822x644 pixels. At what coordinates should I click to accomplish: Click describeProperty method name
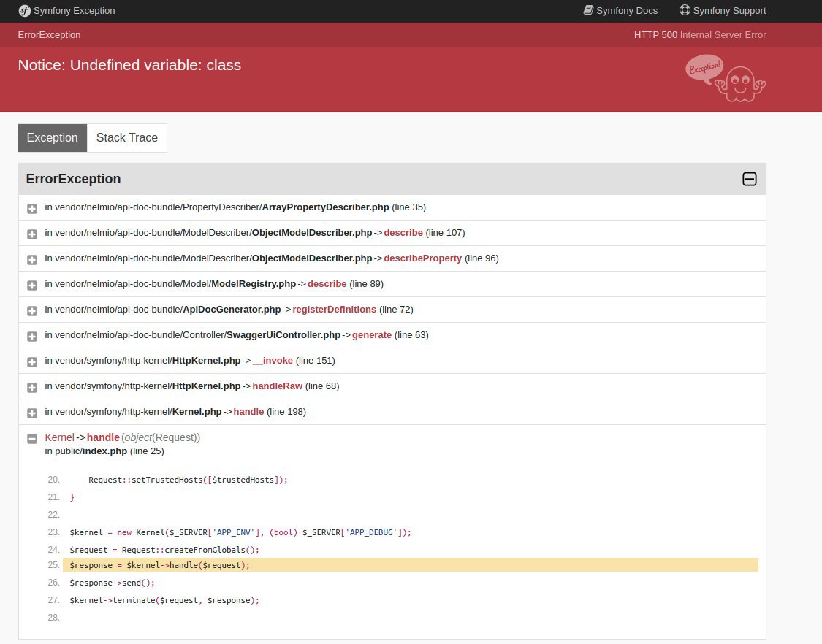422,258
